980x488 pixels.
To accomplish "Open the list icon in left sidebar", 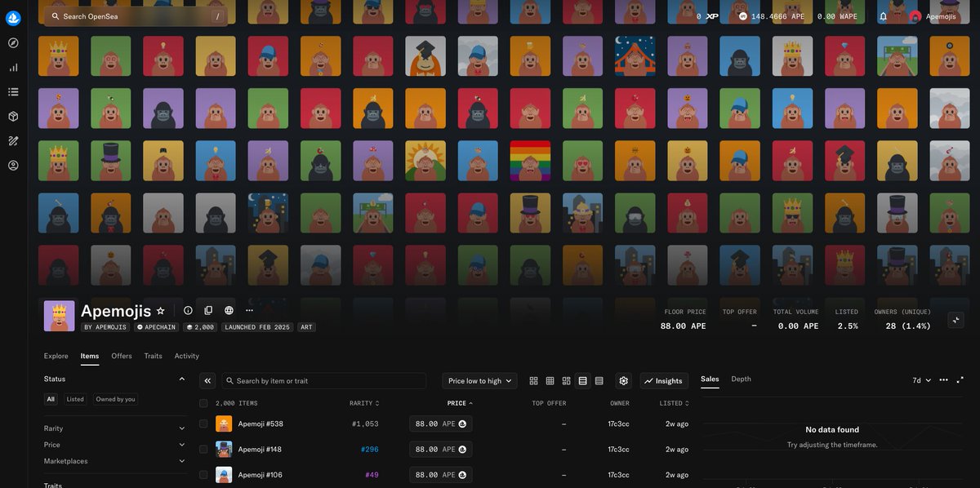I will click(13, 92).
